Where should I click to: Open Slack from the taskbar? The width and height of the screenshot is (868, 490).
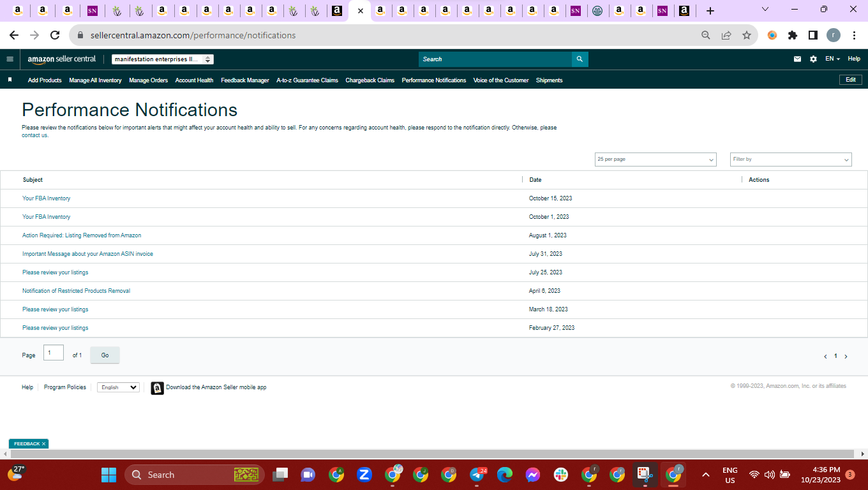tap(561, 475)
